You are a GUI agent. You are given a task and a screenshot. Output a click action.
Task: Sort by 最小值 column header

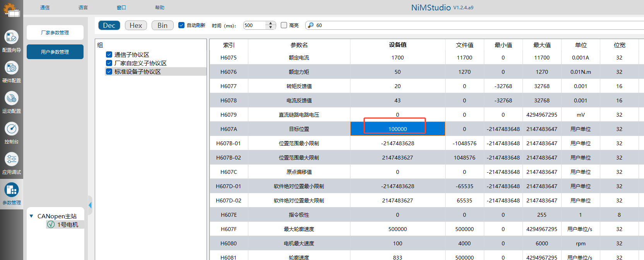[x=503, y=45]
